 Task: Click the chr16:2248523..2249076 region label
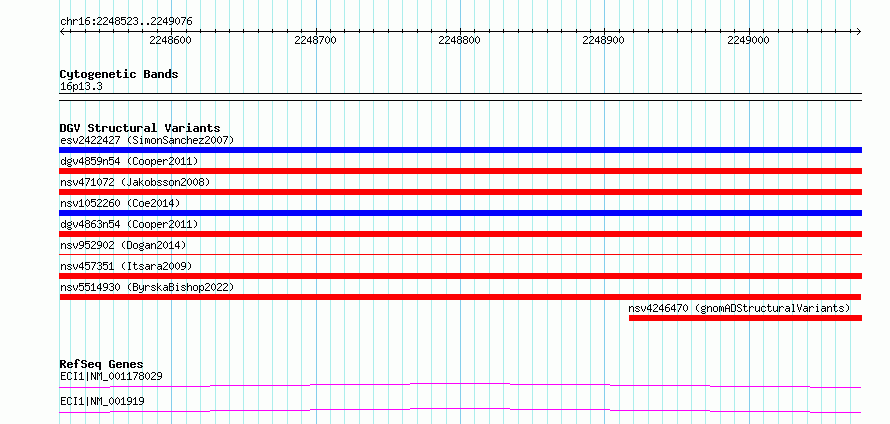point(126,22)
